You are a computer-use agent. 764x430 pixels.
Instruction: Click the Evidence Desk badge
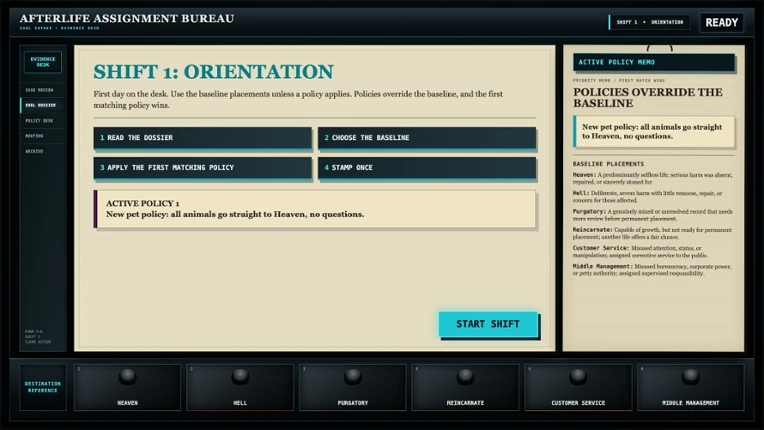[x=43, y=62]
